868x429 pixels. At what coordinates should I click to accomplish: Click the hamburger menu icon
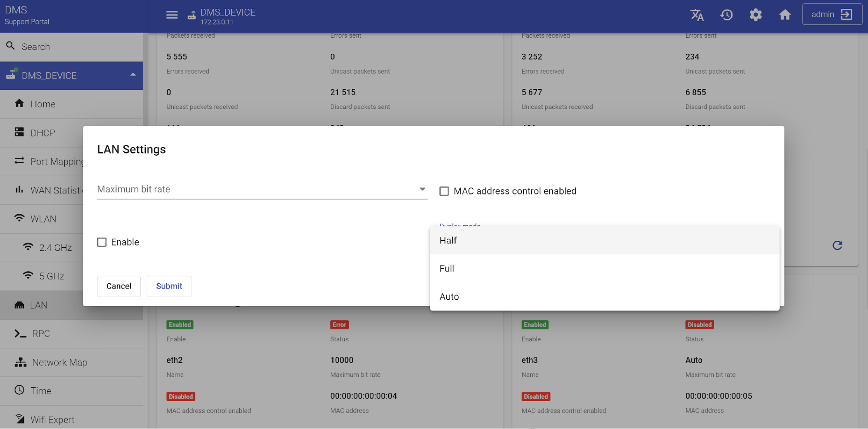pyautogui.click(x=172, y=15)
